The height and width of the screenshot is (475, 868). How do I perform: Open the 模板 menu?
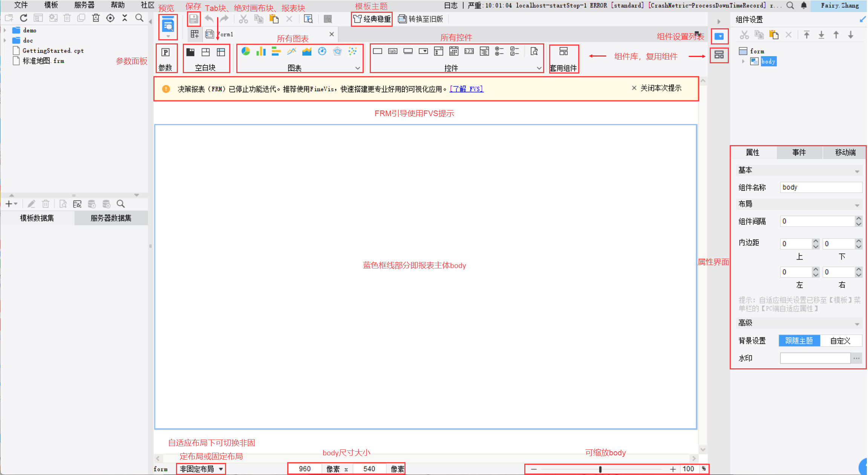pos(51,5)
